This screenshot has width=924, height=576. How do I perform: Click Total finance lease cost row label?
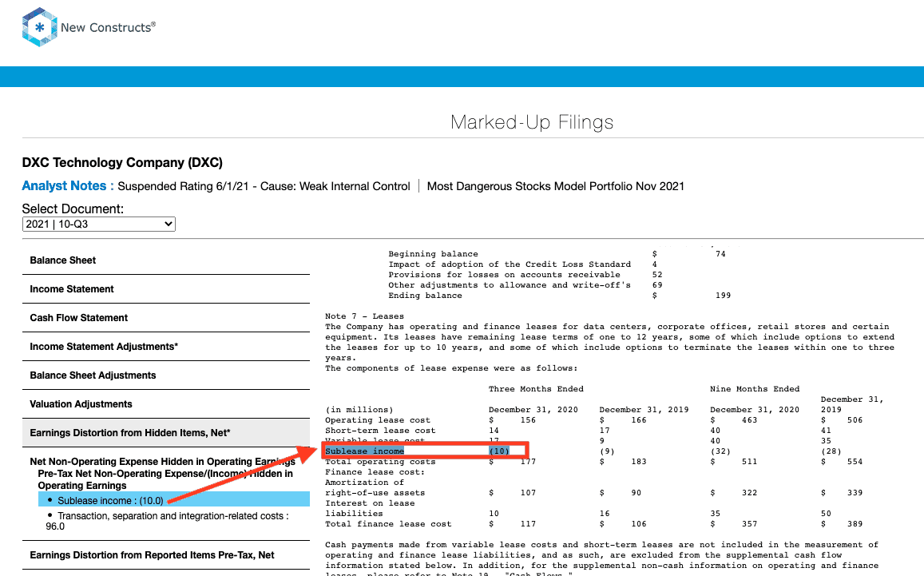coord(388,523)
